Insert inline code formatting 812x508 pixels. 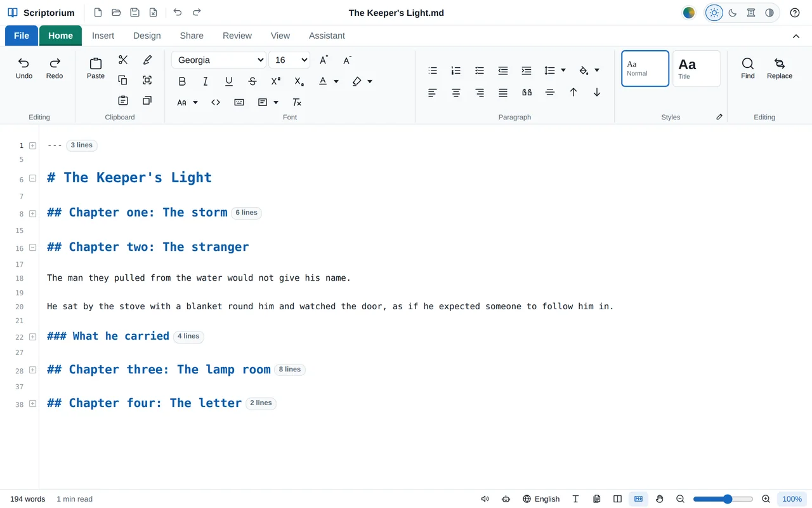[216, 102]
